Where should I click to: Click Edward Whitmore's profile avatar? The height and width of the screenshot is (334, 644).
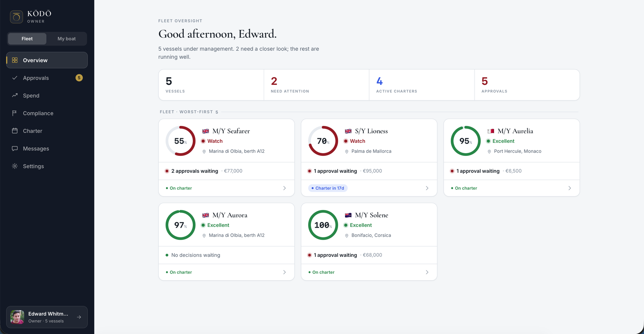click(x=17, y=317)
